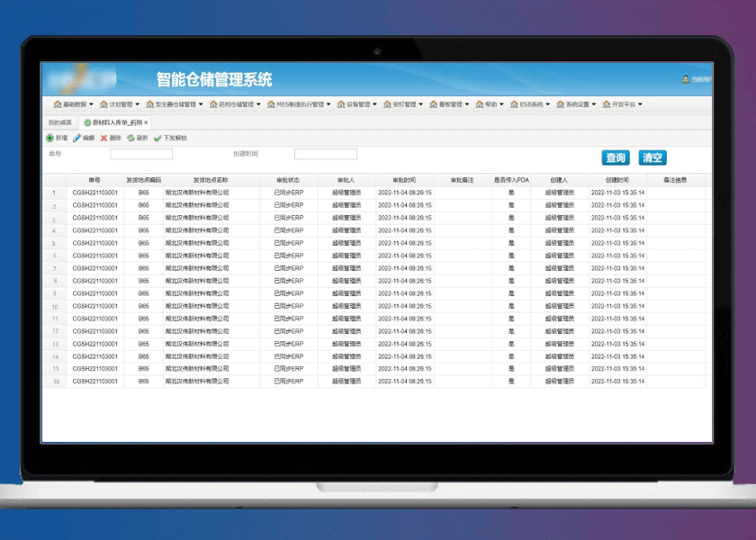Screen dimensions: 756x540
Task: Switch to the 我的桌面 tab
Action: 60,121
